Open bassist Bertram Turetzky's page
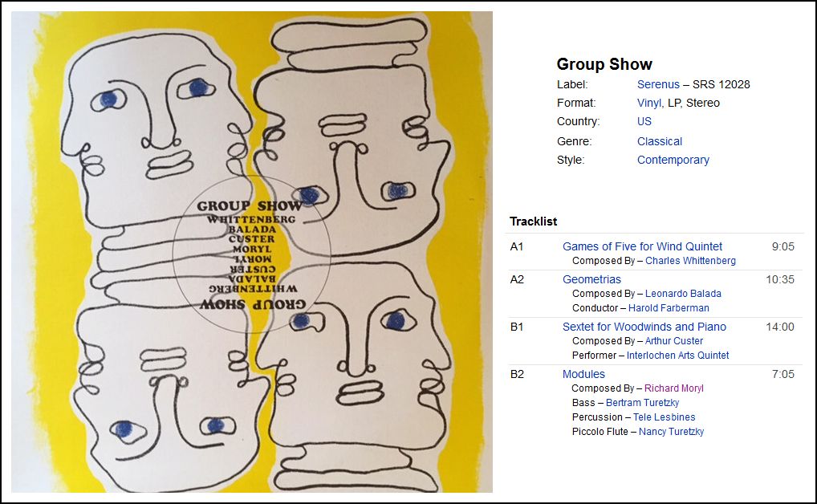The width and height of the screenshot is (817, 504). coord(643,403)
